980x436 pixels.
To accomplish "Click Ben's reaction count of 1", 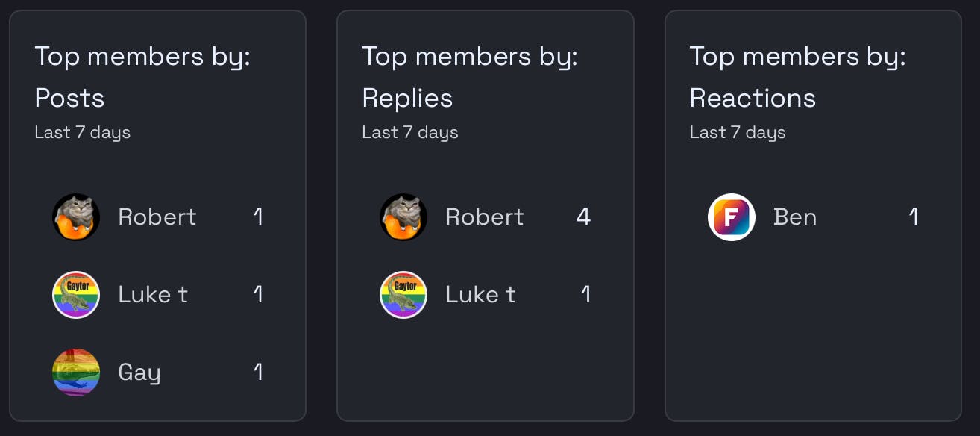I will [913, 217].
